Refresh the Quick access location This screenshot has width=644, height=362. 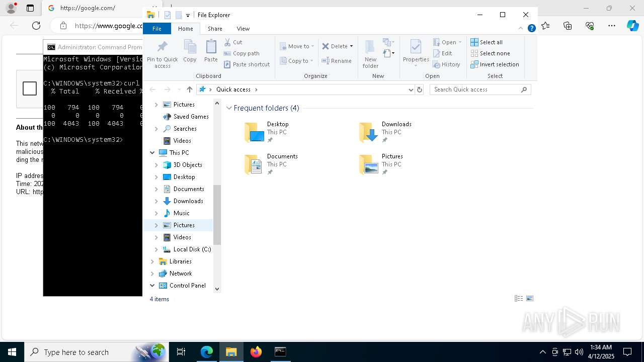[420, 89]
